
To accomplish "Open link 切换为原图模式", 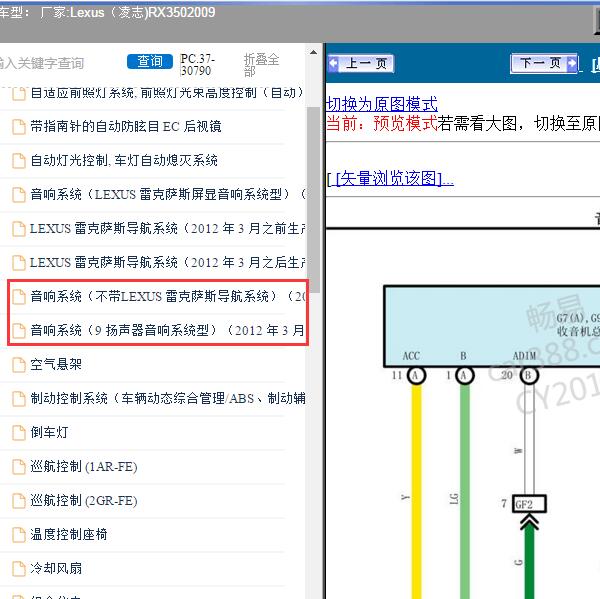I will tap(382, 104).
